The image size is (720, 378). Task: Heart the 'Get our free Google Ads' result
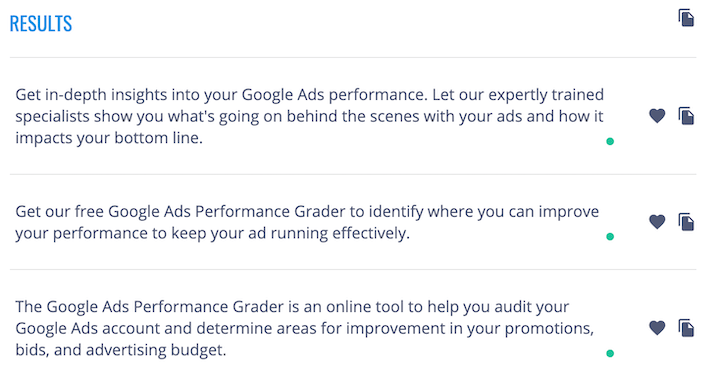(x=657, y=222)
